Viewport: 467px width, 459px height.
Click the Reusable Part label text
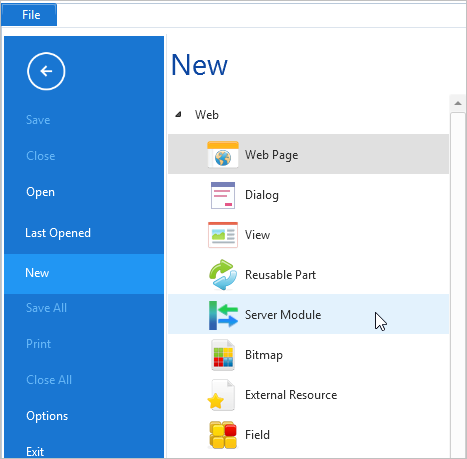click(x=280, y=275)
